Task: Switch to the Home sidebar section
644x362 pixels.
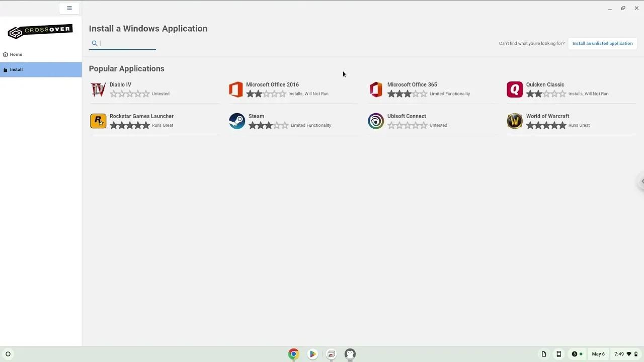Action: [x=15, y=54]
